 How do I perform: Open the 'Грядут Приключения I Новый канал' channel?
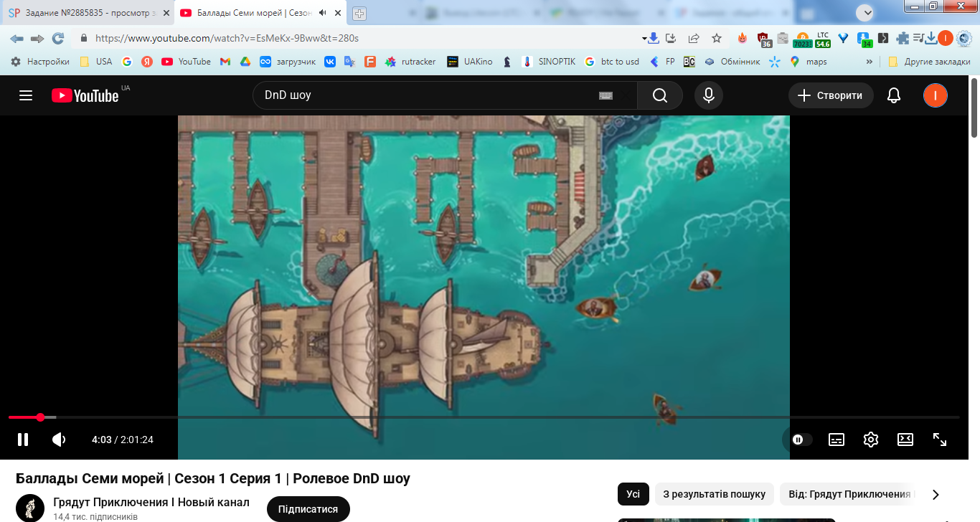point(151,502)
